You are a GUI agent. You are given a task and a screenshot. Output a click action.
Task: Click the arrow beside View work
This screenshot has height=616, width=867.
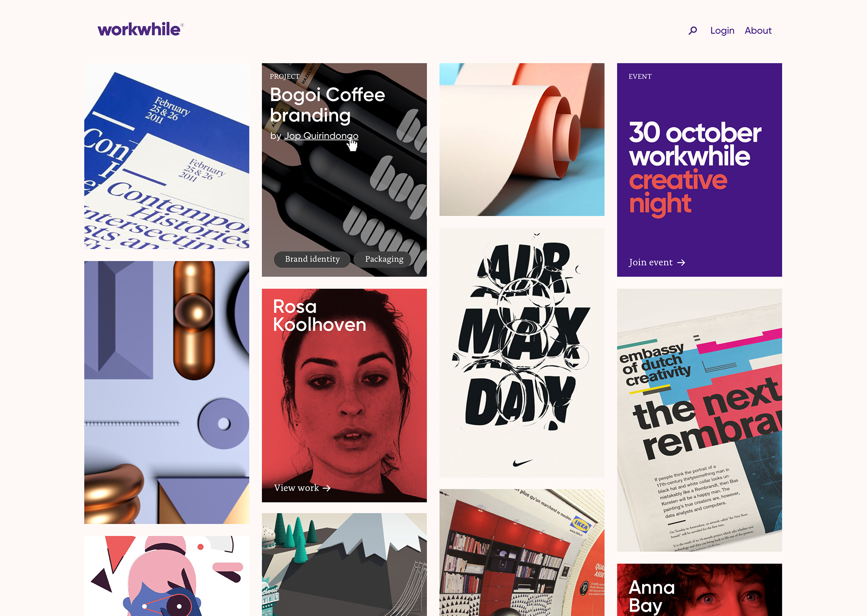click(x=326, y=488)
